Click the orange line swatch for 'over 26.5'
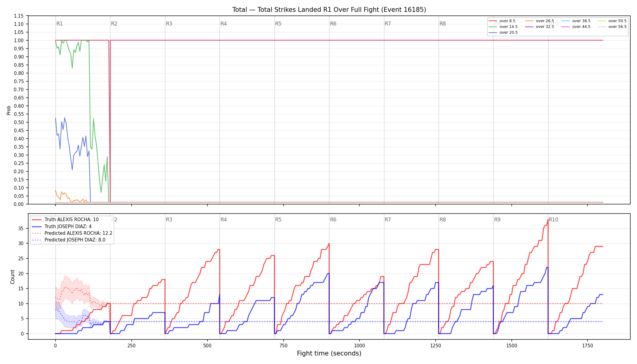 pos(529,21)
